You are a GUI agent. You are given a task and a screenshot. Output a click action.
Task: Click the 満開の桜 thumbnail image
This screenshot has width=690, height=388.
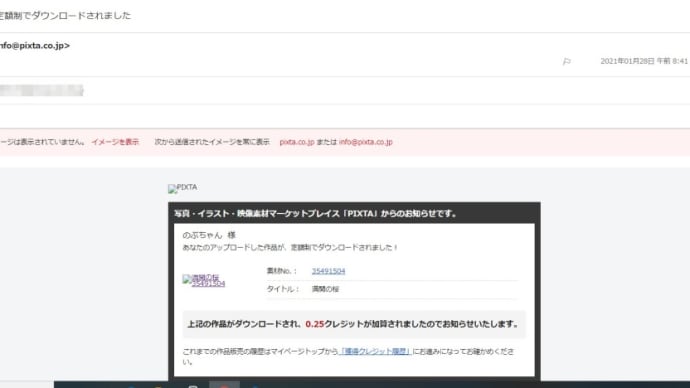click(x=204, y=280)
